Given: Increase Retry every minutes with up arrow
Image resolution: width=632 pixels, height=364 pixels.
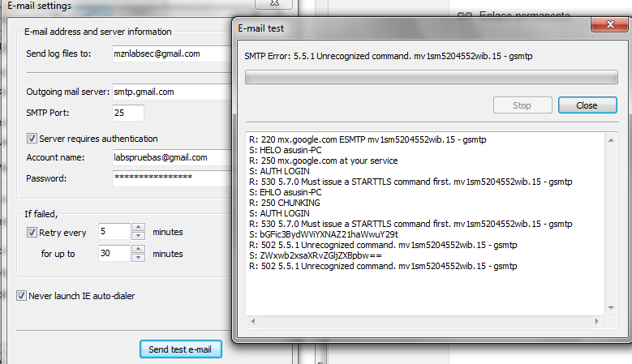Looking at the screenshot, I should (x=138, y=228).
